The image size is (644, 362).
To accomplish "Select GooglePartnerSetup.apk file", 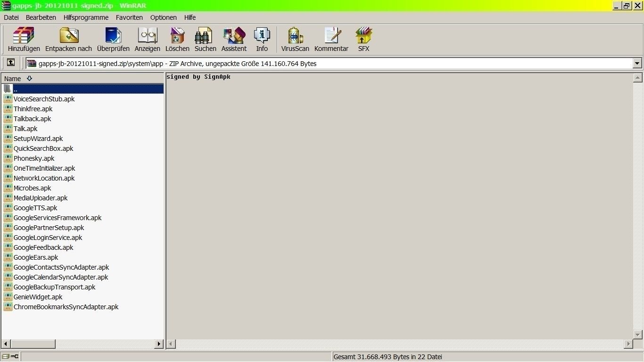I will (x=49, y=228).
